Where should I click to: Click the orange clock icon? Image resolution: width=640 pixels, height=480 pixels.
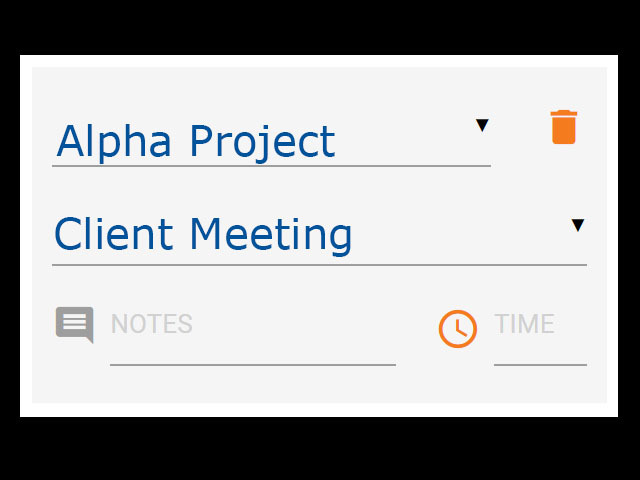[458, 329]
